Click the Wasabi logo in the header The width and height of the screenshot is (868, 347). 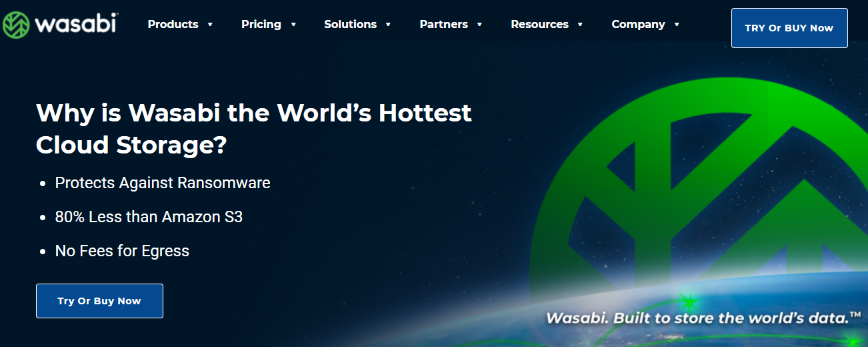point(60,25)
